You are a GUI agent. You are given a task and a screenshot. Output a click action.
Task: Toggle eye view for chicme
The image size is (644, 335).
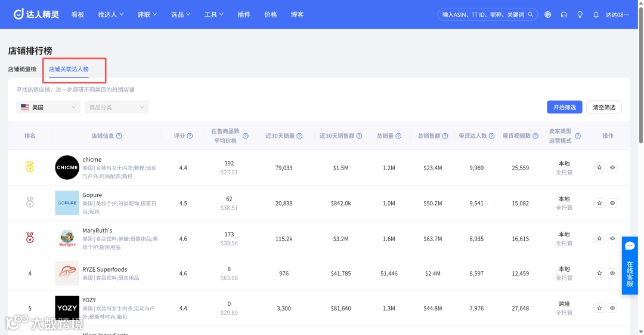612,167
